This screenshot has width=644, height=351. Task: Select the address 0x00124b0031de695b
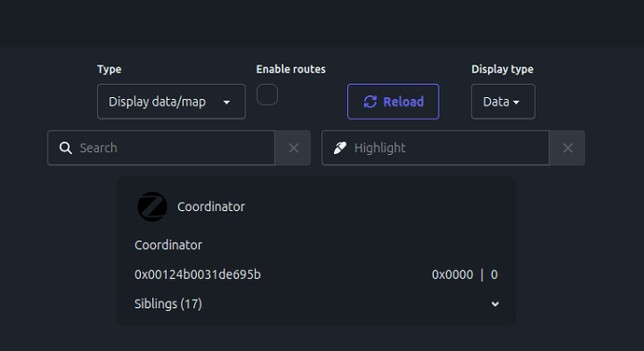[x=198, y=274]
